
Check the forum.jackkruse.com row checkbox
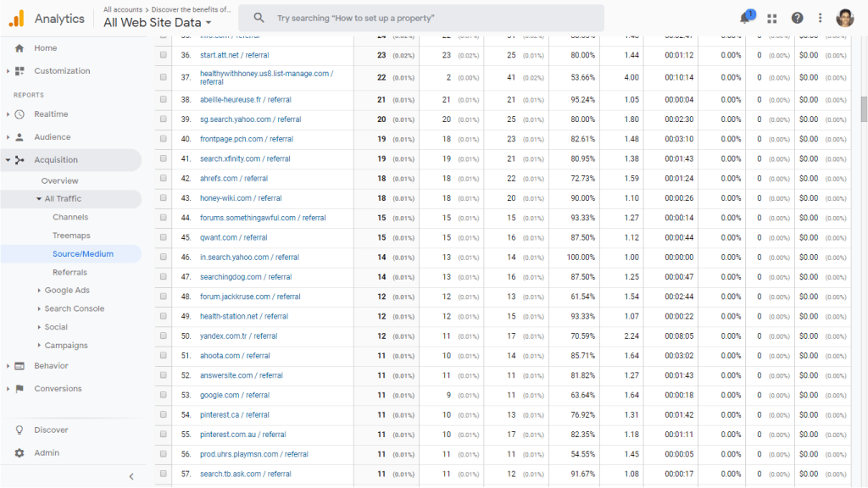pos(164,297)
